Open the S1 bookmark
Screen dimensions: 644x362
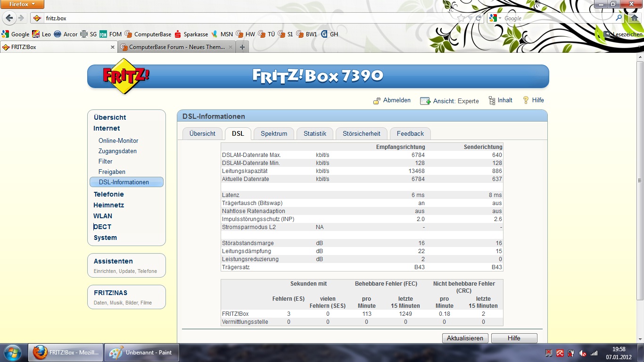pos(286,34)
